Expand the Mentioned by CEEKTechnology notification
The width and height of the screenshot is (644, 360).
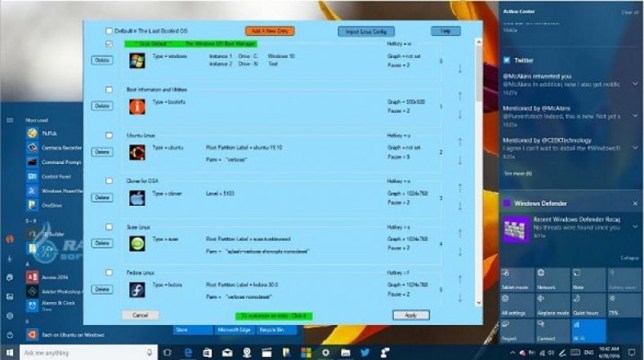[x=635, y=148]
